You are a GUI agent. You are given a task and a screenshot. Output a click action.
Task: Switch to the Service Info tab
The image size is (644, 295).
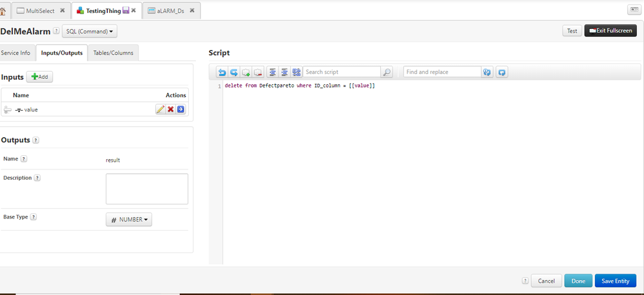coord(15,53)
